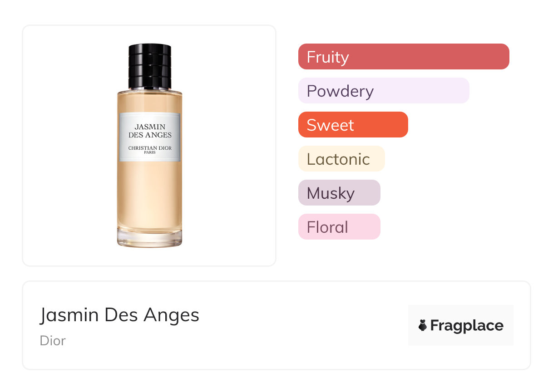The height and width of the screenshot is (392, 553).
Task: Click the black bottle cap
Action: click(150, 66)
